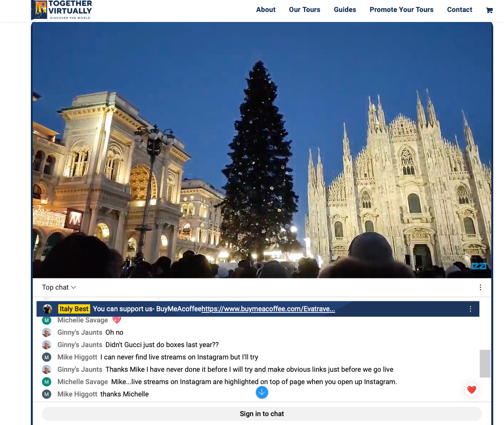
Task: Expand the Top chat dropdown
Action: (59, 287)
